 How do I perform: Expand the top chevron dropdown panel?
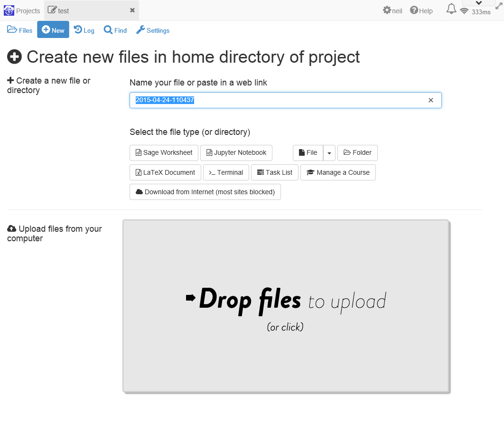[x=478, y=3]
